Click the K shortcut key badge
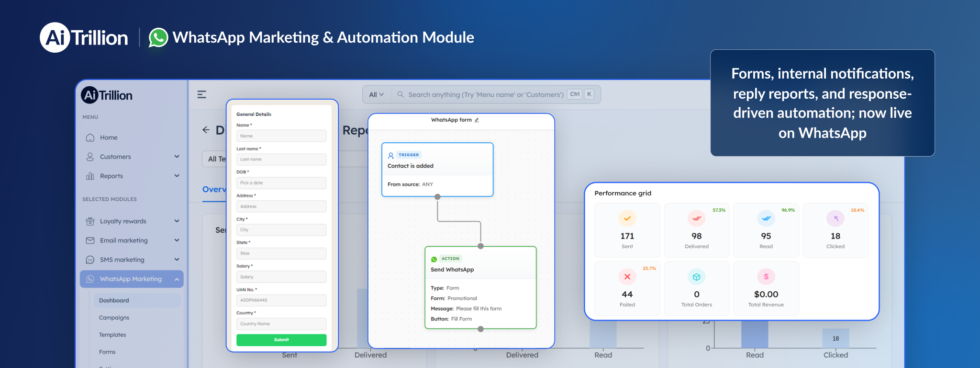This screenshot has height=368, width=980. click(590, 94)
